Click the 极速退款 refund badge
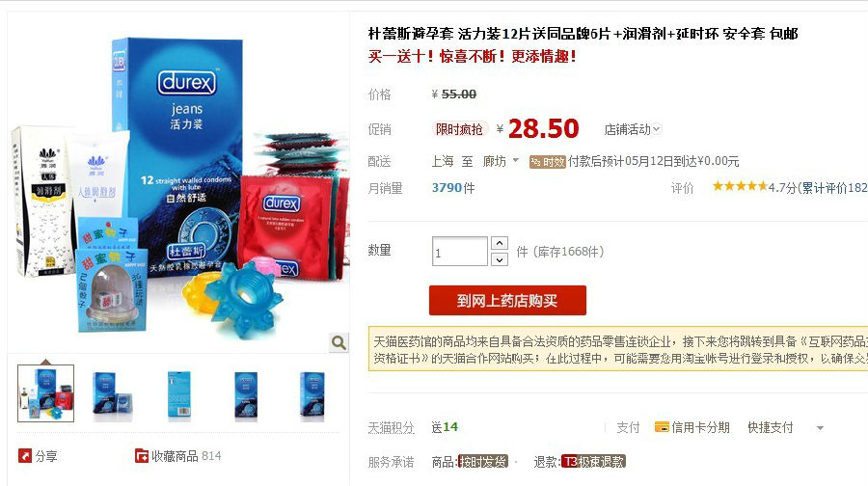This screenshot has width=868, height=486. tap(593, 462)
